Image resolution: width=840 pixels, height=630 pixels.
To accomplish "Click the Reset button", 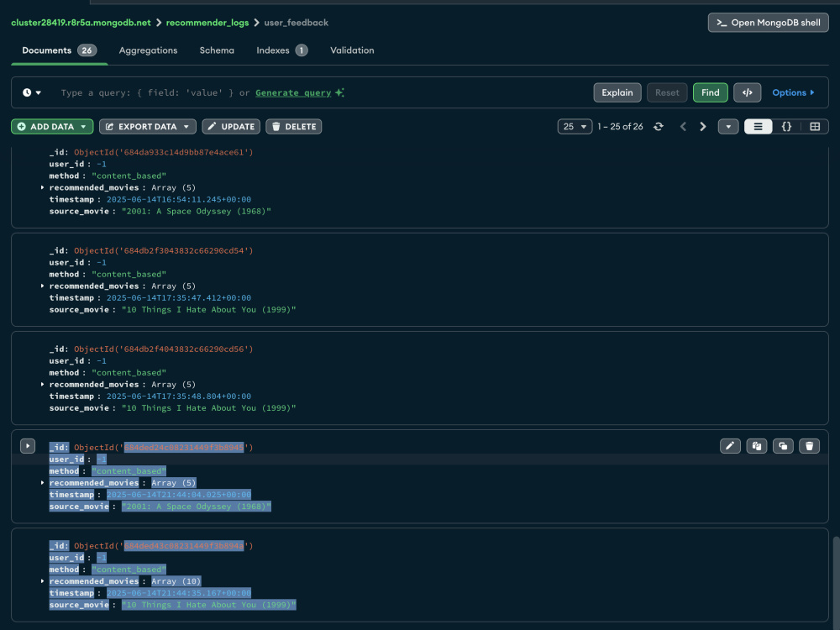I will (x=667, y=92).
